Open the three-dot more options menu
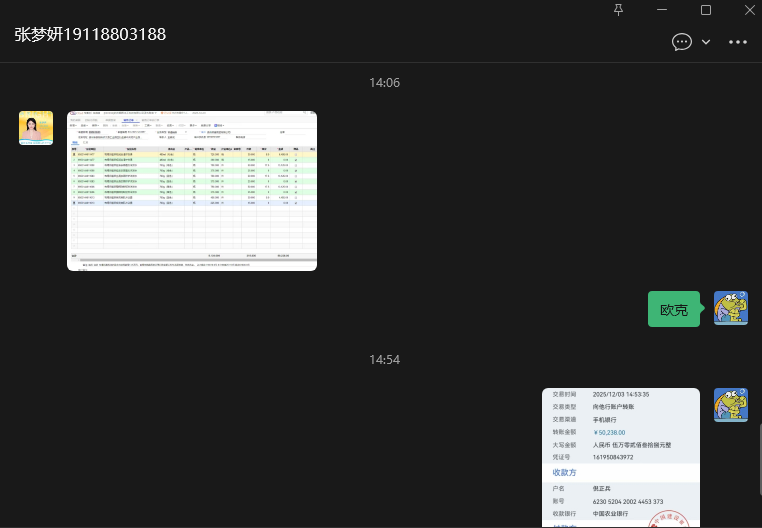This screenshot has height=528, width=762. (738, 42)
